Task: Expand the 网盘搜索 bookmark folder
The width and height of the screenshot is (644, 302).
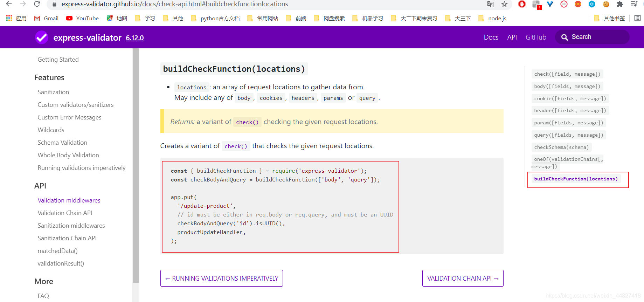Action: click(329, 18)
